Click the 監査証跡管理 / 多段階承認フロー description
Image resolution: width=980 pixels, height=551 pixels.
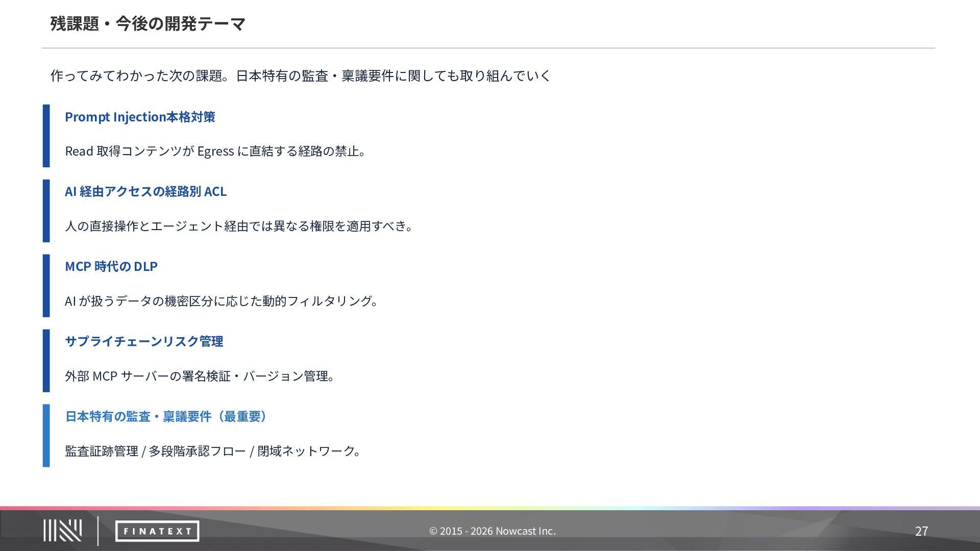coord(212,451)
